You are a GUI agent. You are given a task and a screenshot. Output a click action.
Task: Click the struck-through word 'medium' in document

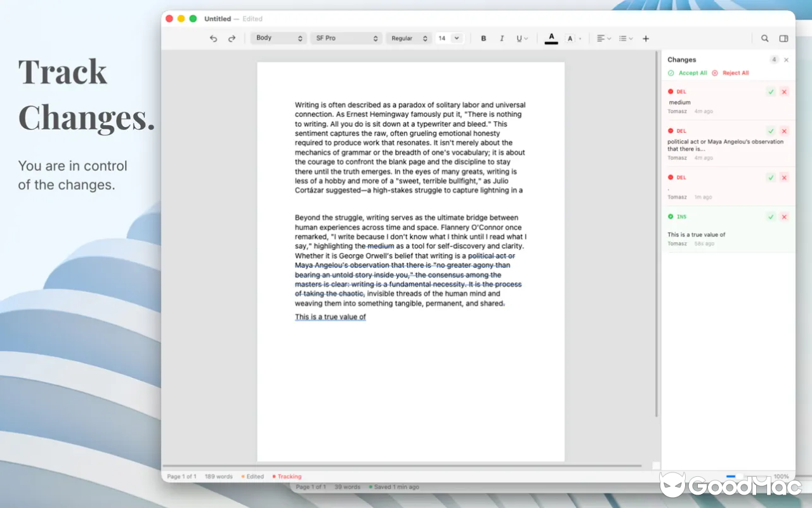click(381, 246)
